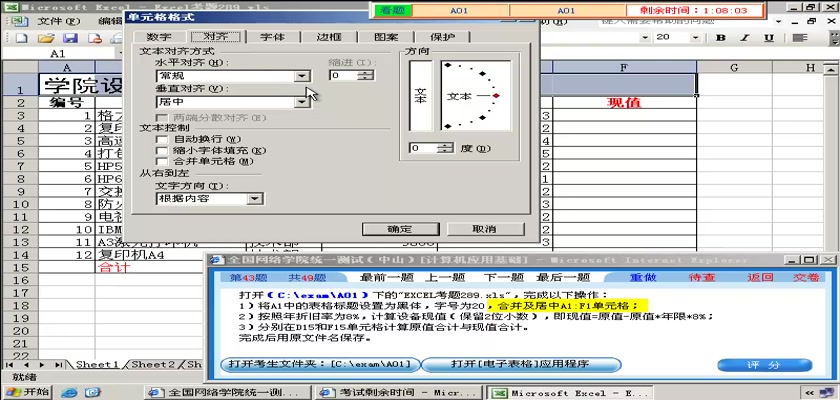Click the 取消 button
The width and height of the screenshot is (840, 400).
click(x=484, y=229)
